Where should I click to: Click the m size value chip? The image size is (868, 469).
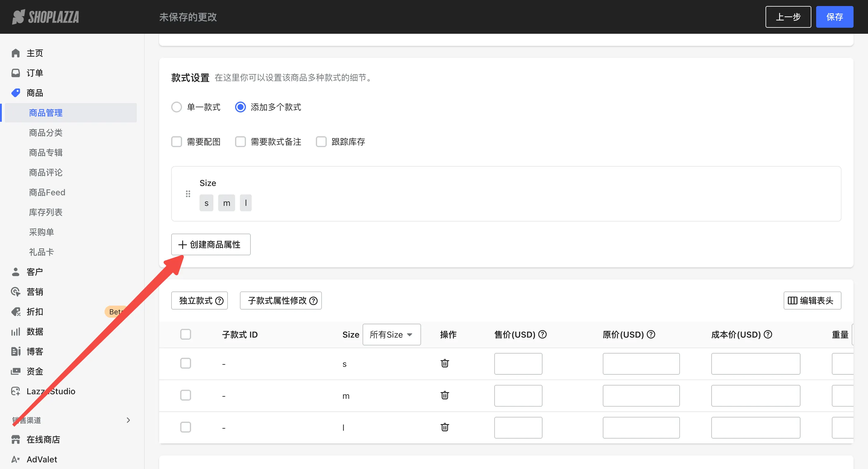click(x=226, y=203)
